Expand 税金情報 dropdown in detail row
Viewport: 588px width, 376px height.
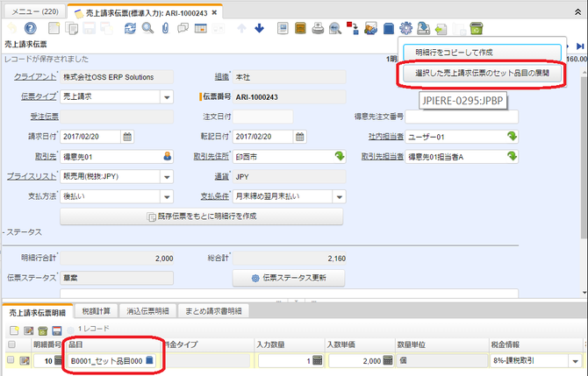tap(575, 361)
